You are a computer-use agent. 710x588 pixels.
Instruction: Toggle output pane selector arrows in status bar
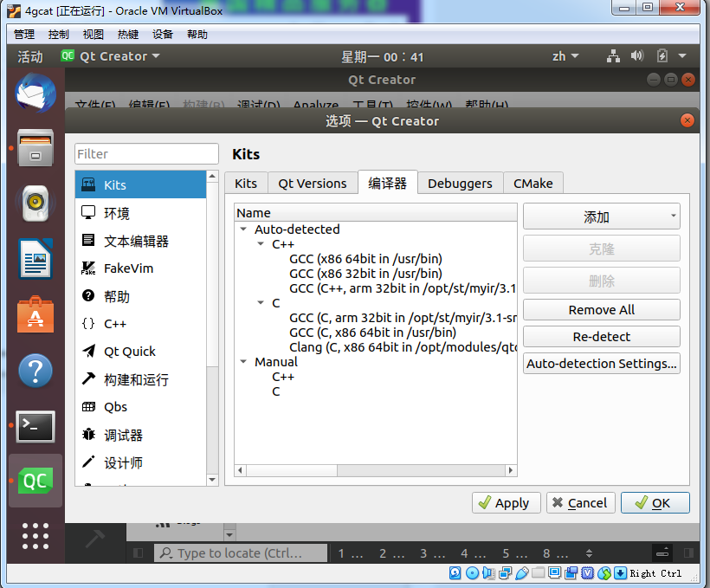(589, 553)
